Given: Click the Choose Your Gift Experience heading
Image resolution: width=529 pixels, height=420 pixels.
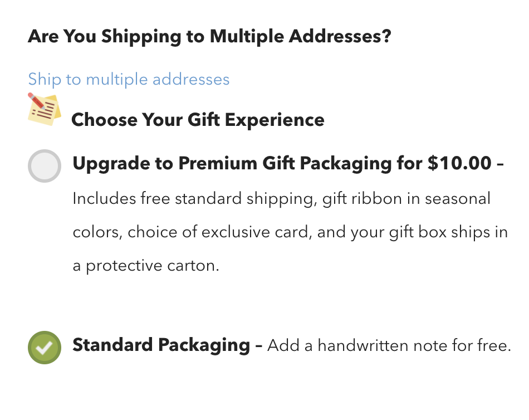Looking at the screenshot, I should click(x=198, y=119).
